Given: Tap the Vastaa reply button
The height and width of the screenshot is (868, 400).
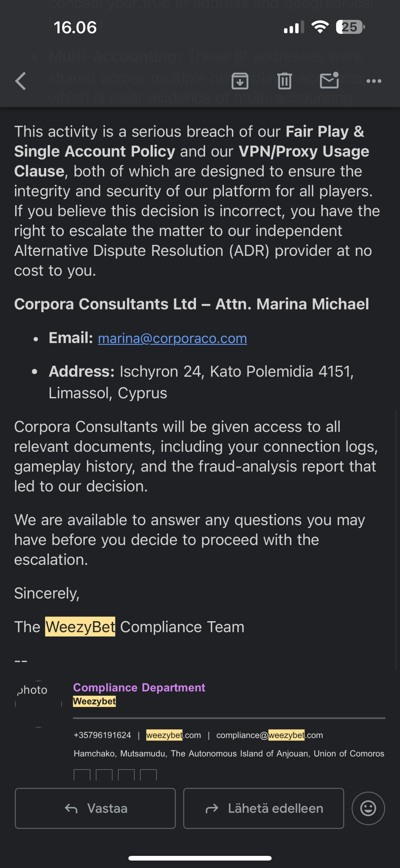Looking at the screenshot, I should (95, 808).
